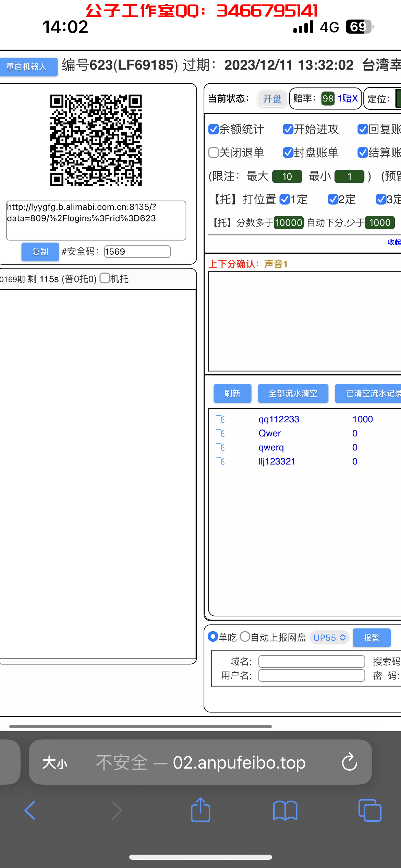Toggle the 余额统计 checkbox
The width and height of the screenshot is (401, 868).
(x=214, y=129)
